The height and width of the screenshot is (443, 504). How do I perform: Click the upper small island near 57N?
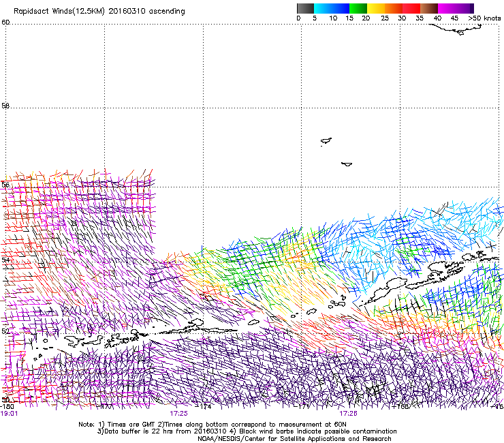pyautogui.click(x=326, y=141)
